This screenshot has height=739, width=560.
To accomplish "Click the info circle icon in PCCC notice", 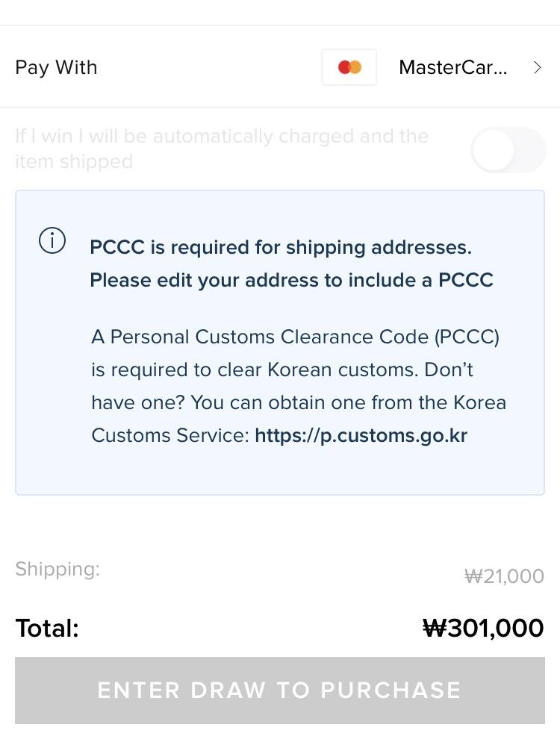I will pos(52,241).
